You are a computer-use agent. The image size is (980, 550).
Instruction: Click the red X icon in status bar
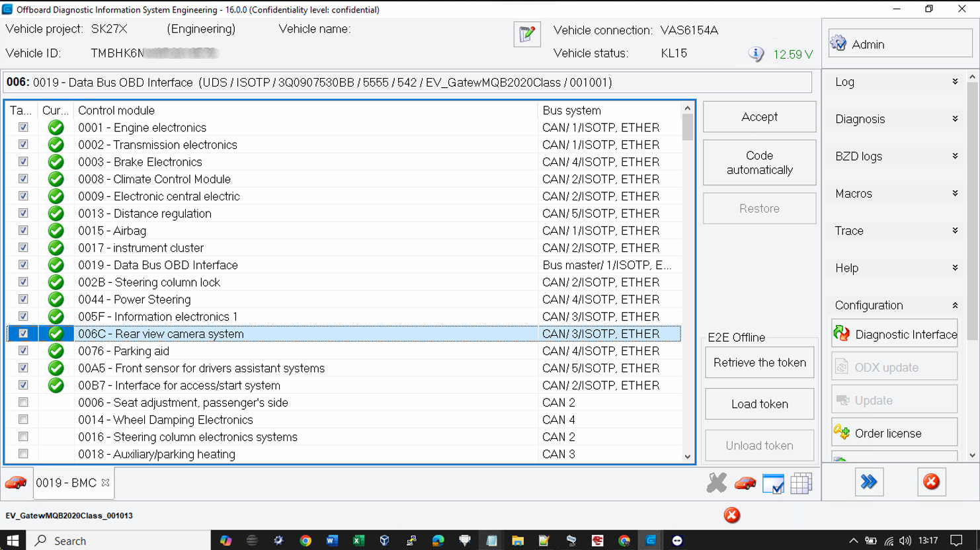tap(731, 516)
